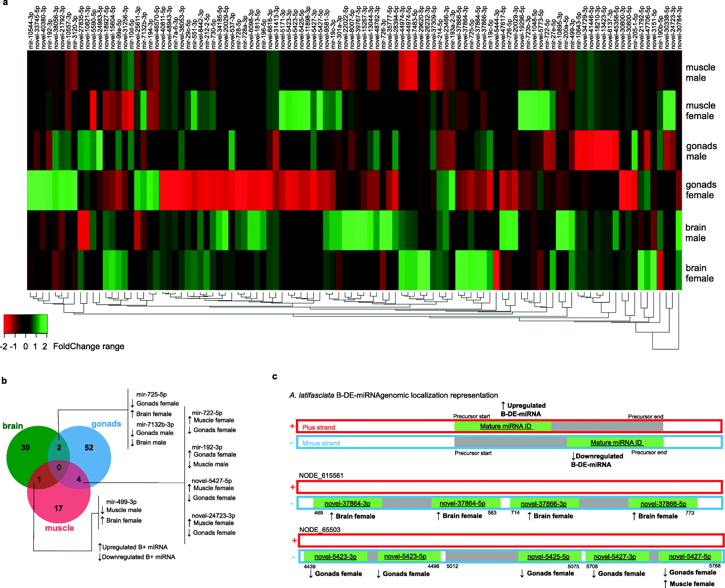This screenshot has height=588, width=725.
Task: Click the 'novel-5427-5p' green box in panel c
Action: (690, 557)
